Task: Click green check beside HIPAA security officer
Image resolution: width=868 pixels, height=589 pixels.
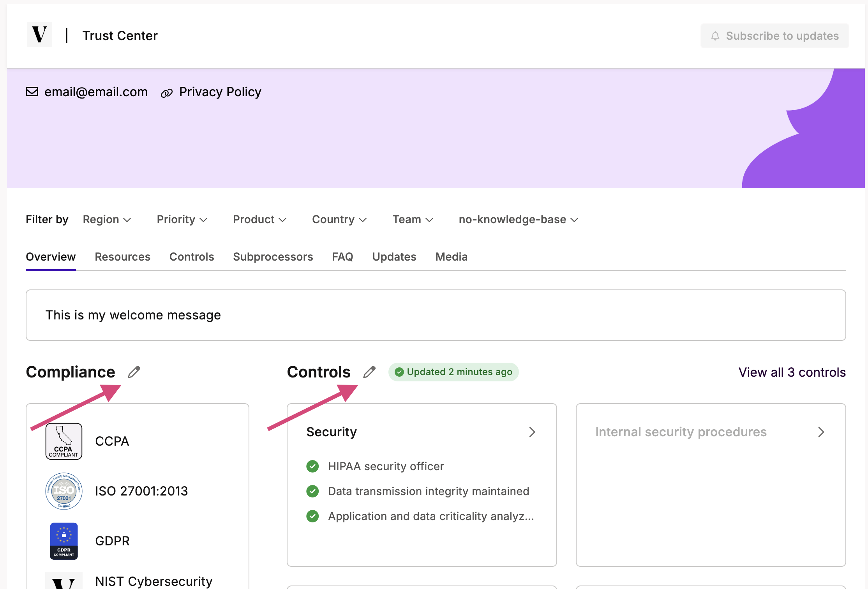Action: click(x=312, y=466)
